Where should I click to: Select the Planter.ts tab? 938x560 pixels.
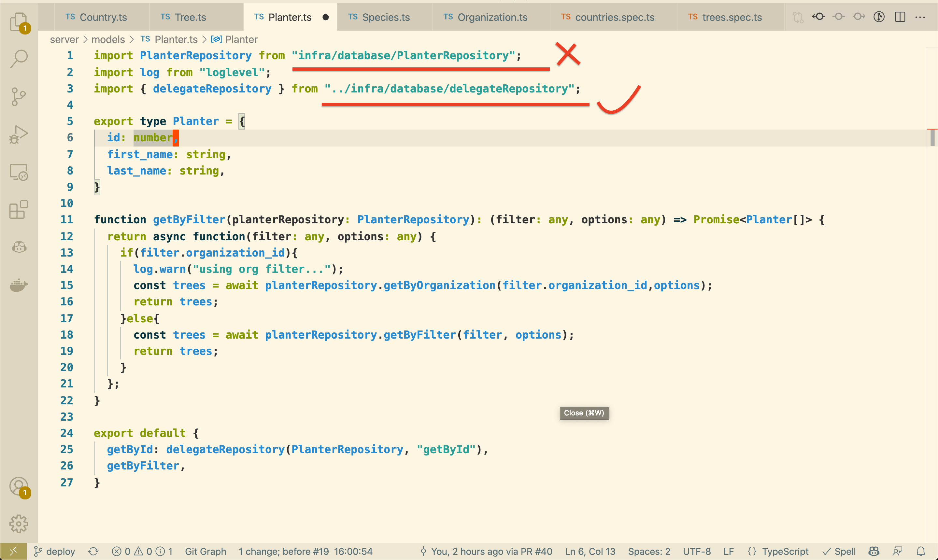point(290,17)
